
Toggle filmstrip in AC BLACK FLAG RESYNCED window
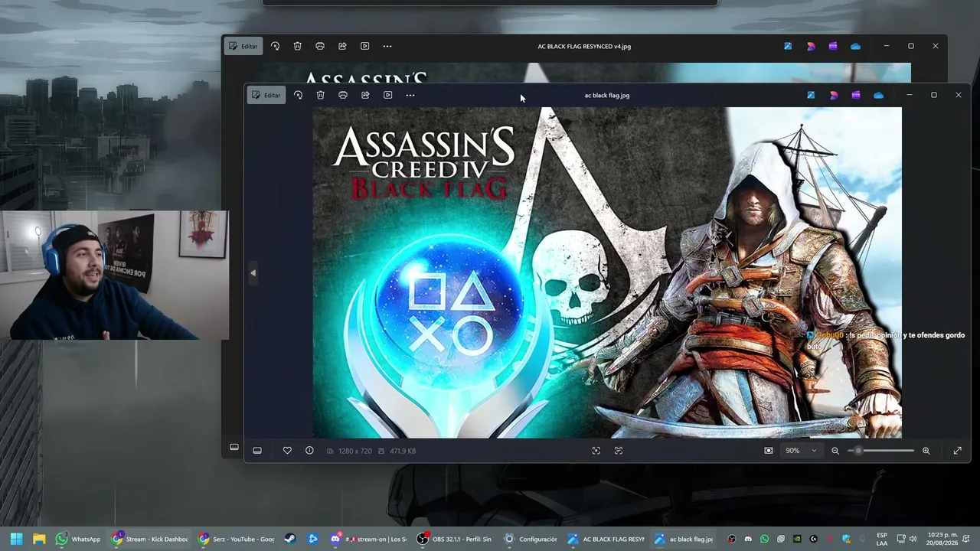(234, 448)
